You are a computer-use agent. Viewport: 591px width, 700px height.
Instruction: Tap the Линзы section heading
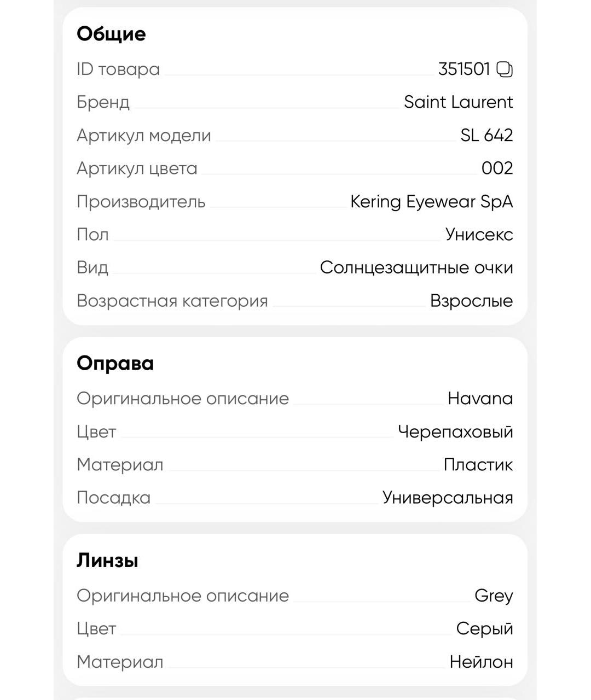[x=107, y=561]
